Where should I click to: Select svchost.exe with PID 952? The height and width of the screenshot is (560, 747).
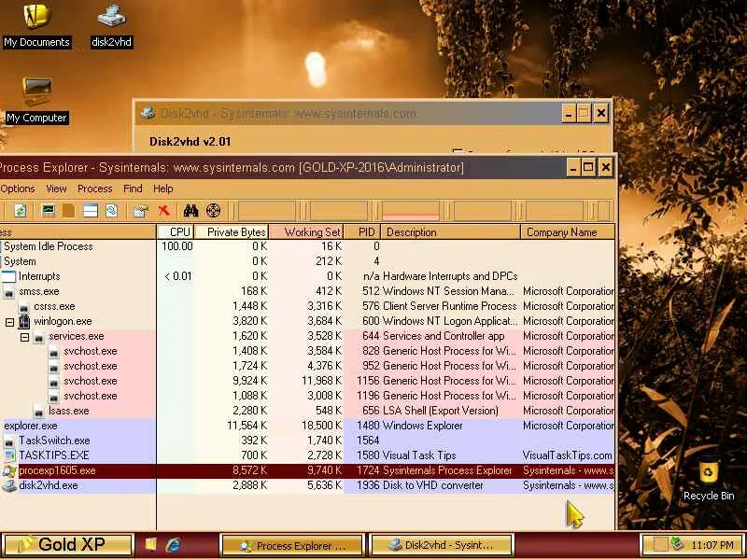click(x=307, y=366)
